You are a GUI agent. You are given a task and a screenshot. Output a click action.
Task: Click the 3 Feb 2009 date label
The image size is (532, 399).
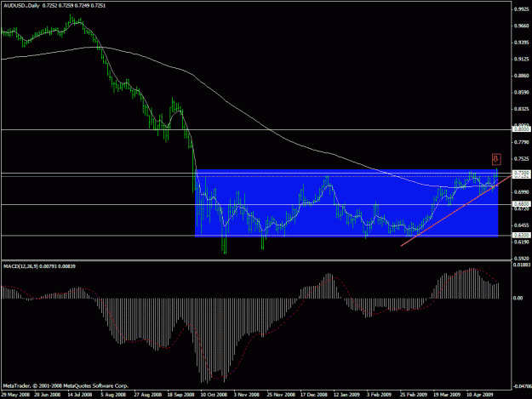(x=380, y=395)
